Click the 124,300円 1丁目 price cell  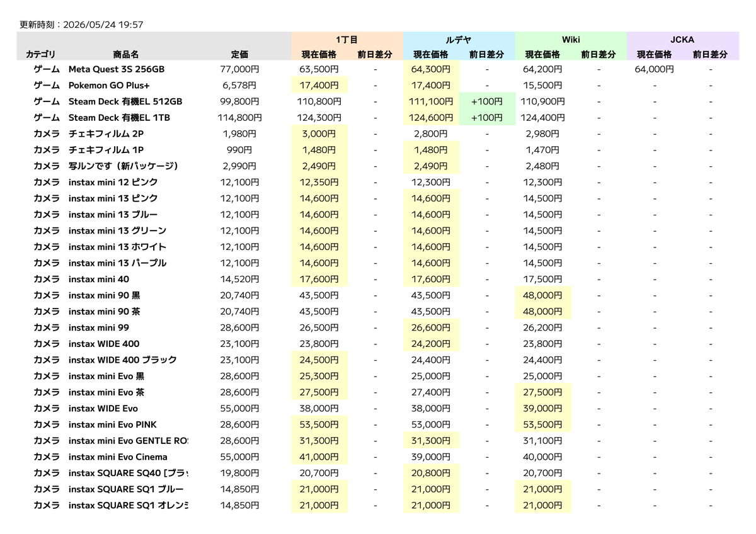tap(319, 118)
